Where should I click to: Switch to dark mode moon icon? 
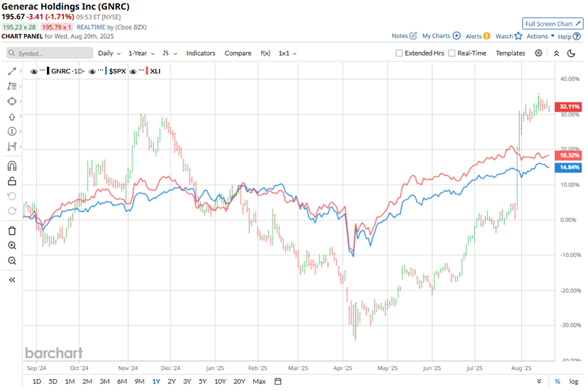[x=571, y=53]
